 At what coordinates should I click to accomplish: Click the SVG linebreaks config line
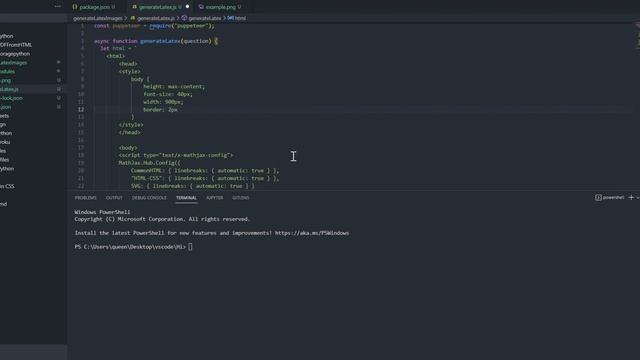193,186
